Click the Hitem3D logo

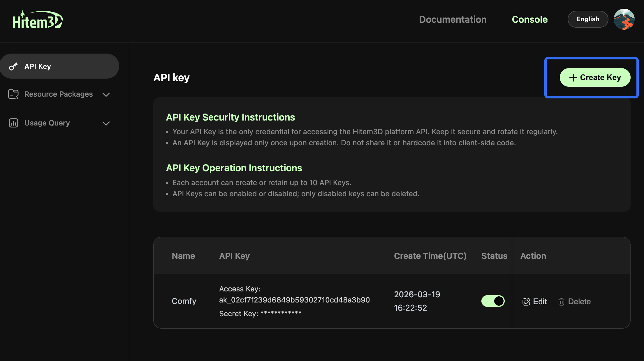click(38, 20)
